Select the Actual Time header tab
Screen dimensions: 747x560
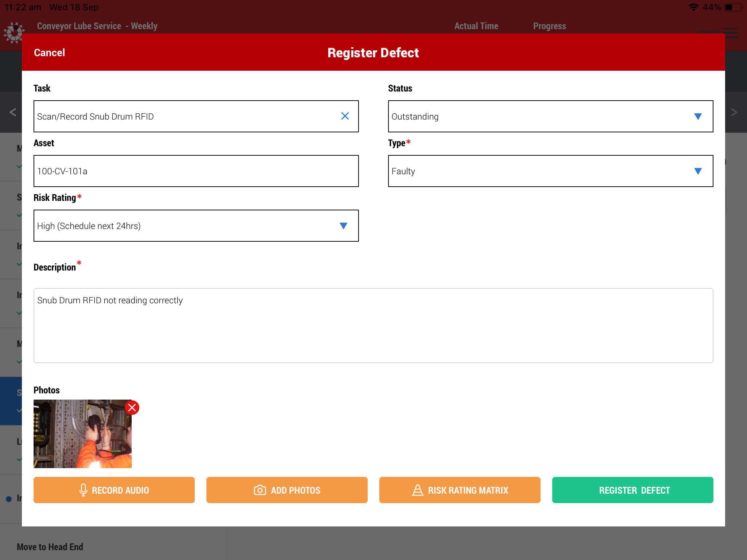476,26
